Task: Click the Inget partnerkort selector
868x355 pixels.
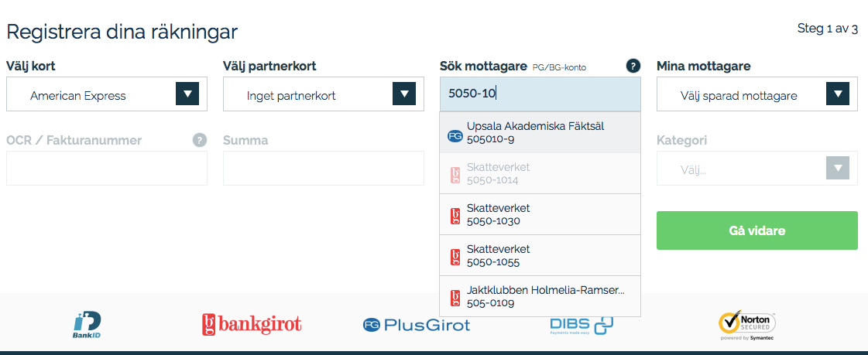Action: (x=324, y=94)
